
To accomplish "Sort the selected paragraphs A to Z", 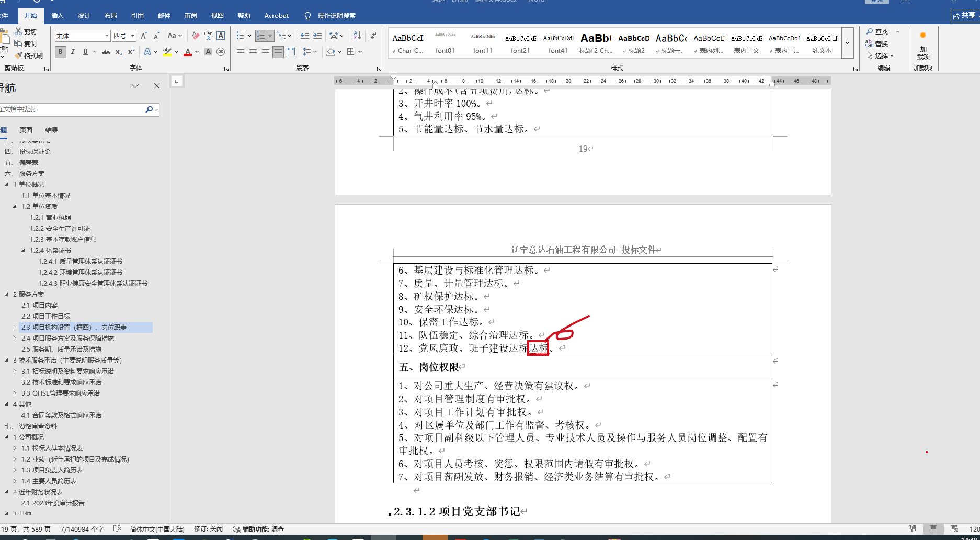I will (x=357, y=36).
